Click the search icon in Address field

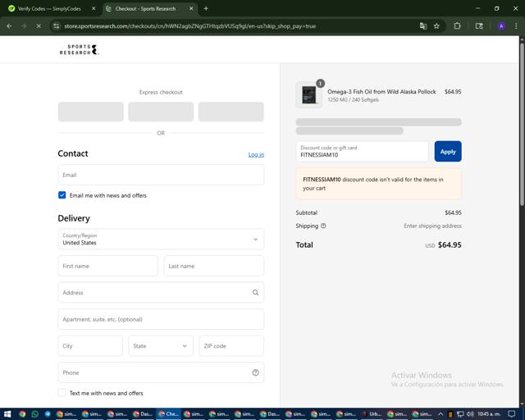point(255,292)
